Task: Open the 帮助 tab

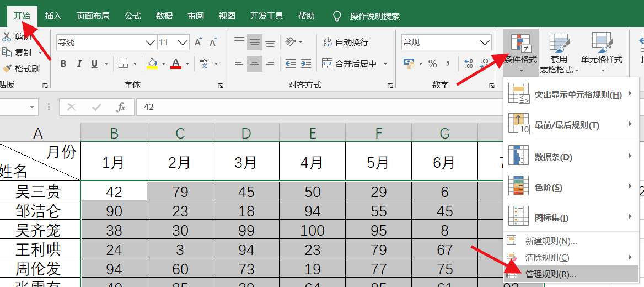Action: 307,15
